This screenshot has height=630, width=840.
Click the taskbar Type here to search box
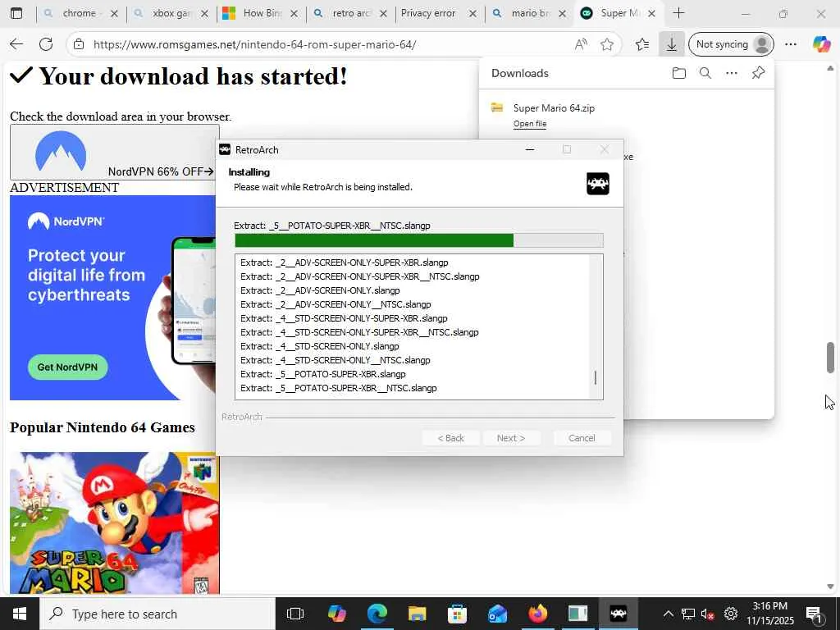tap(157, 614)
